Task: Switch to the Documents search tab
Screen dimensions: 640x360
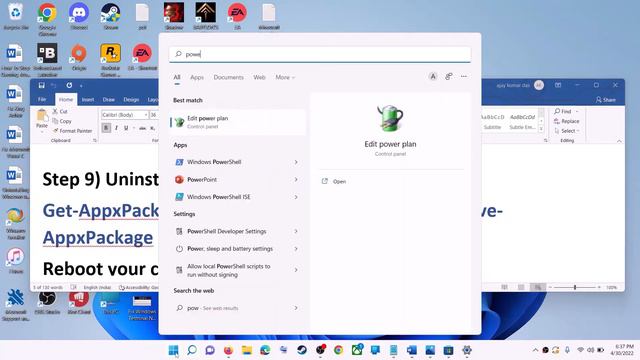Action: point(228,77)
